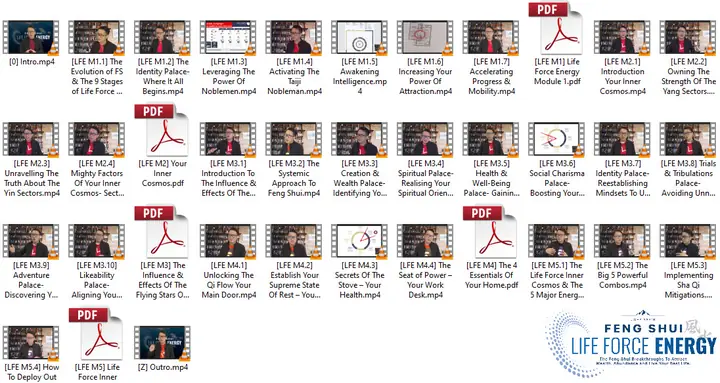Image resolution: width=720 pixels, height=383 pixels.
Task: Select [LFE M1.4] Activating The Taiji Nobleman icon
Action: coord(294,38)
